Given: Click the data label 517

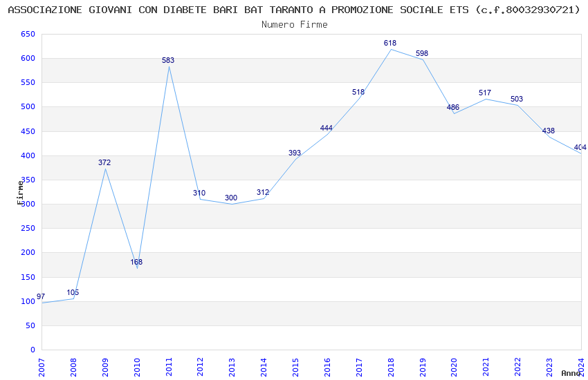Looking at the screenshot, I should pos(485,93).
